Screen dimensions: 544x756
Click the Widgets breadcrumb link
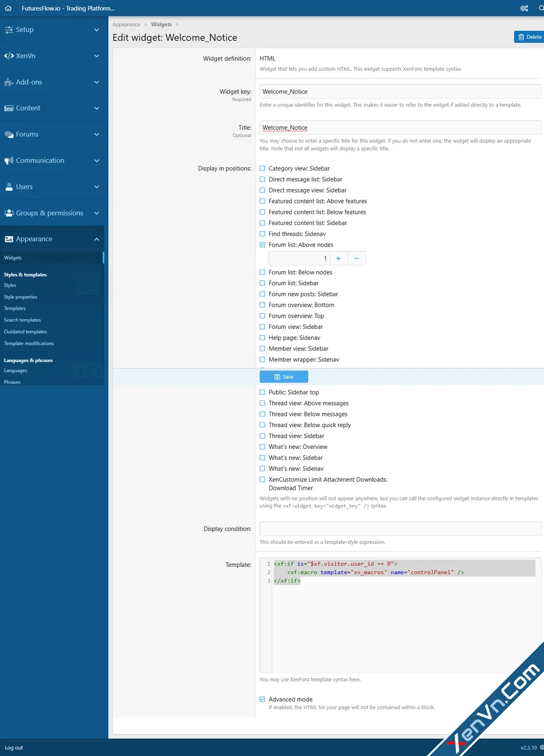[161, 25]
